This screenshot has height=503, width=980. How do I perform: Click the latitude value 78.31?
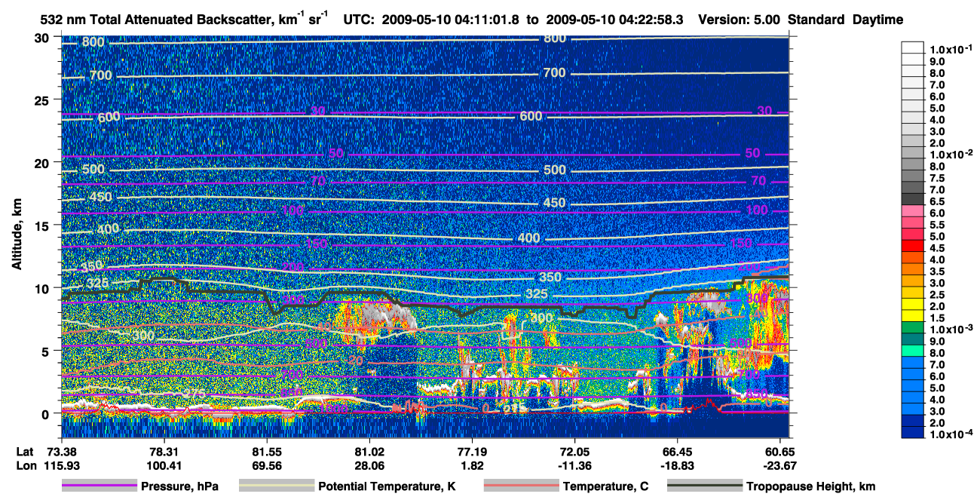pyautogui.click(x=164, y=452)
